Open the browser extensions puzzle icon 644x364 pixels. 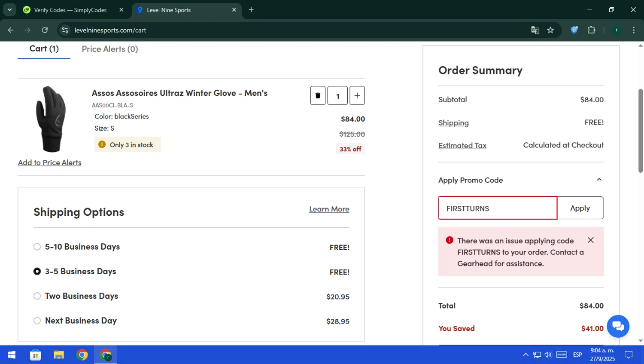[591, 30]
